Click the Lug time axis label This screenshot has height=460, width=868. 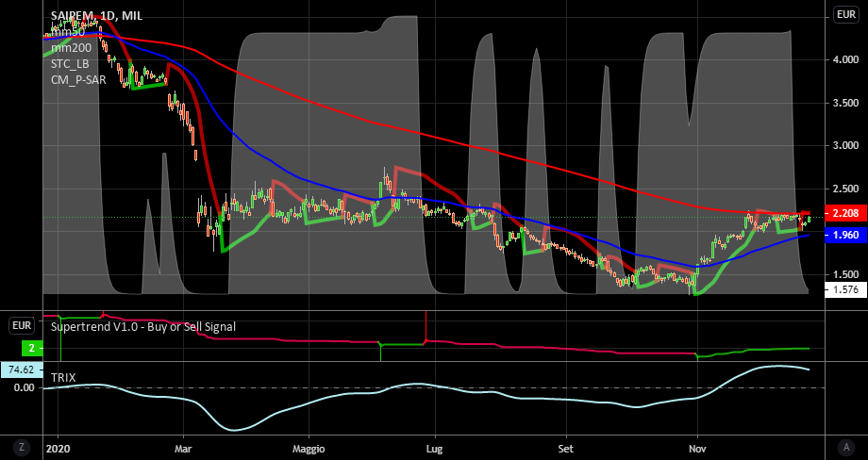[x=435, y=449]
